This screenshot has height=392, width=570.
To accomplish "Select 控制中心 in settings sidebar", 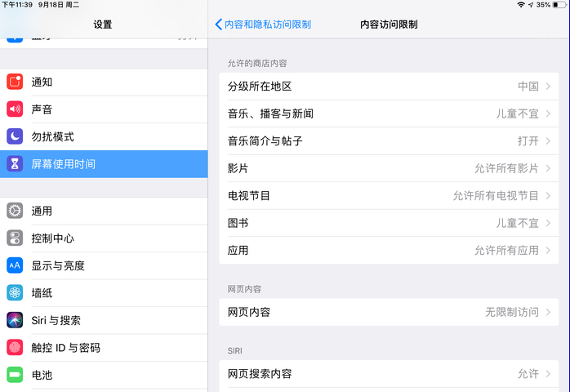I will point(104,238).
